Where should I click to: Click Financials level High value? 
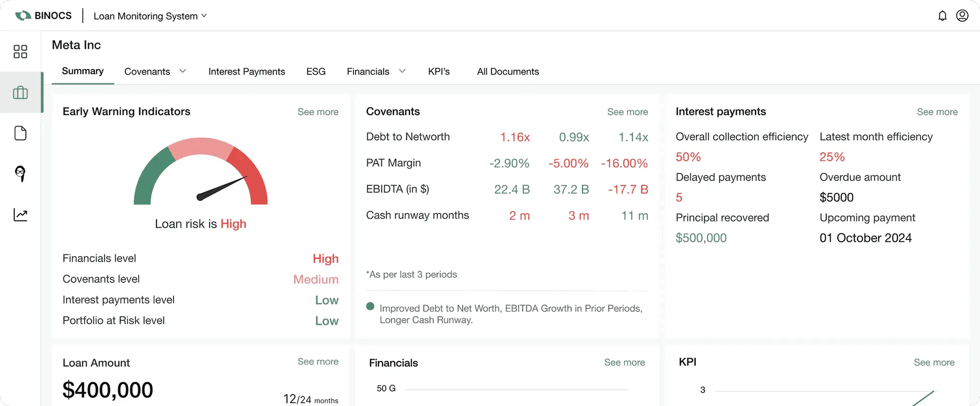[x=325, y=259]
